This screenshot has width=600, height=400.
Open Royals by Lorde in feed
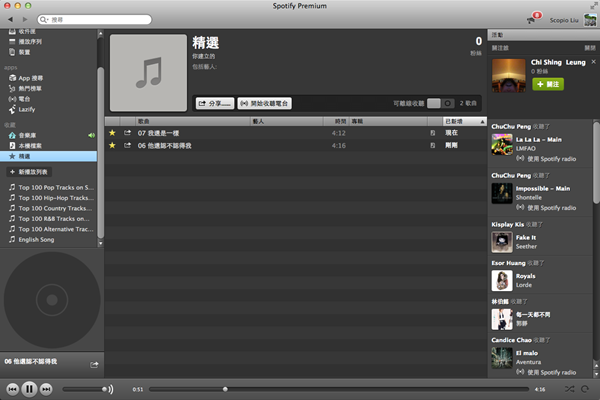(525, 276)
